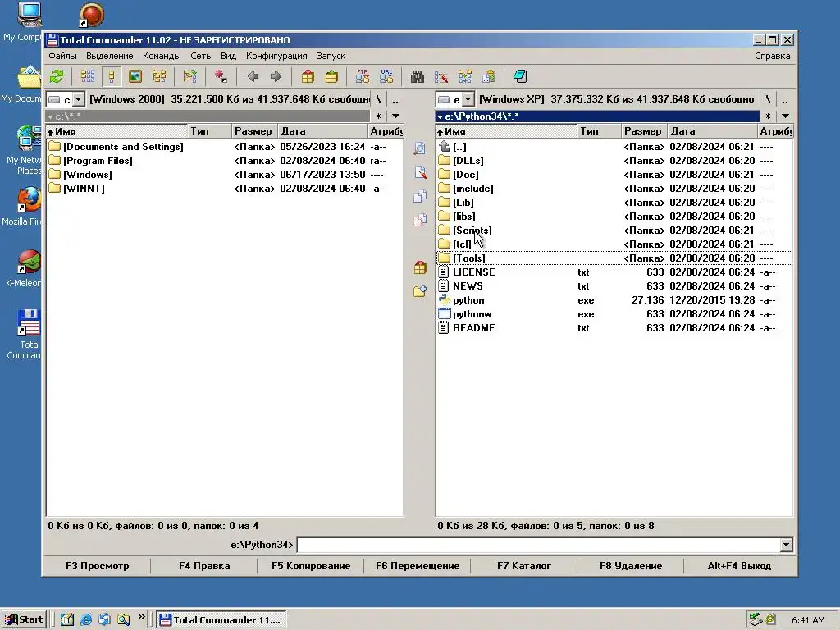Click the Refresh (reread source) toolbar icon
The image size is (840, 630).
[57, 76]
